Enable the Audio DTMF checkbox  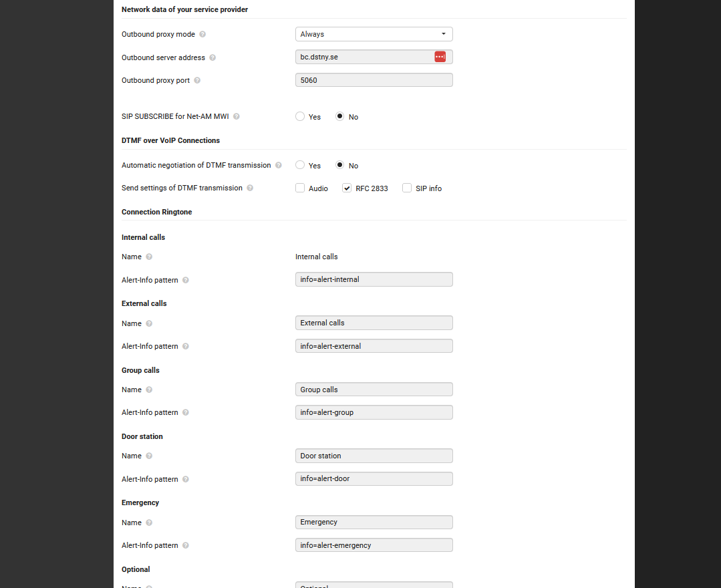coord(300,188)
